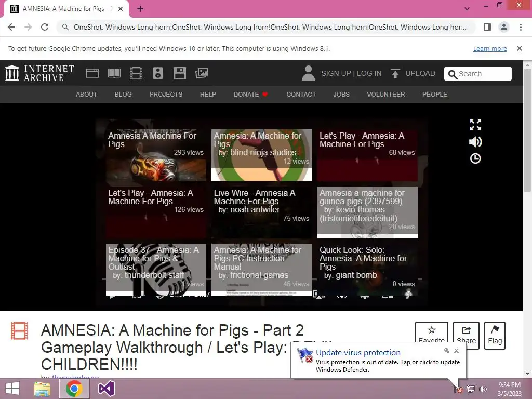Viewport: 532px width, 399px height.
Task: Click the upload arrow icon
Action: tap(395, 73)
